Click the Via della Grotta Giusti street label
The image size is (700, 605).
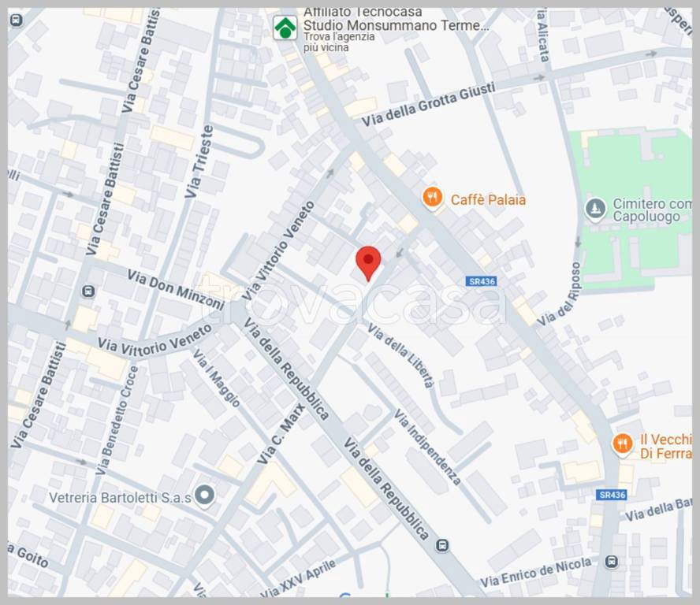coord(429,105)
